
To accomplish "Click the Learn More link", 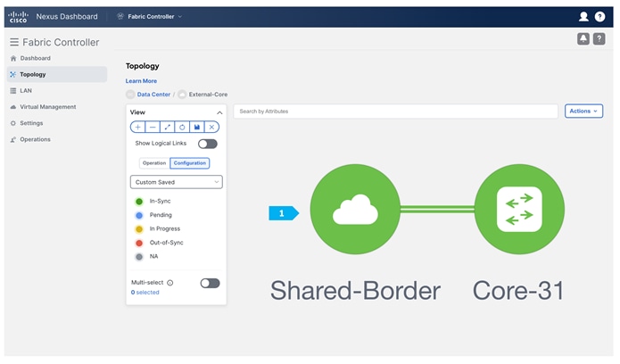I will click(x=141, y=80).
